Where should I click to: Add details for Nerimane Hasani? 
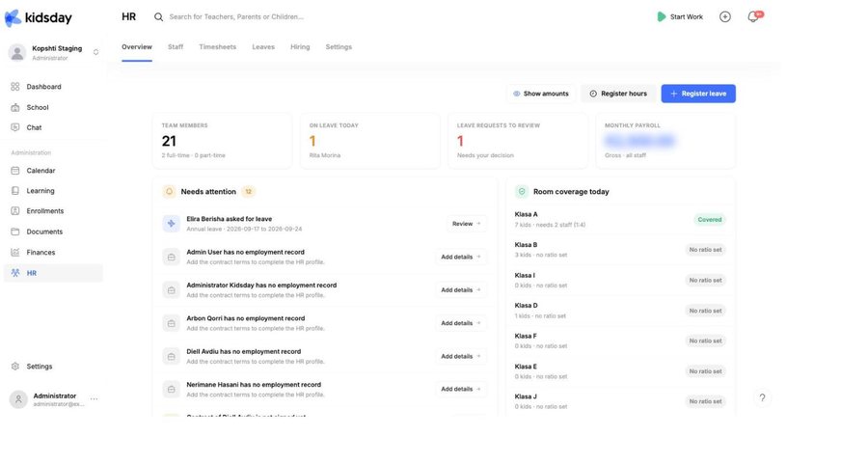pos(461,389)
